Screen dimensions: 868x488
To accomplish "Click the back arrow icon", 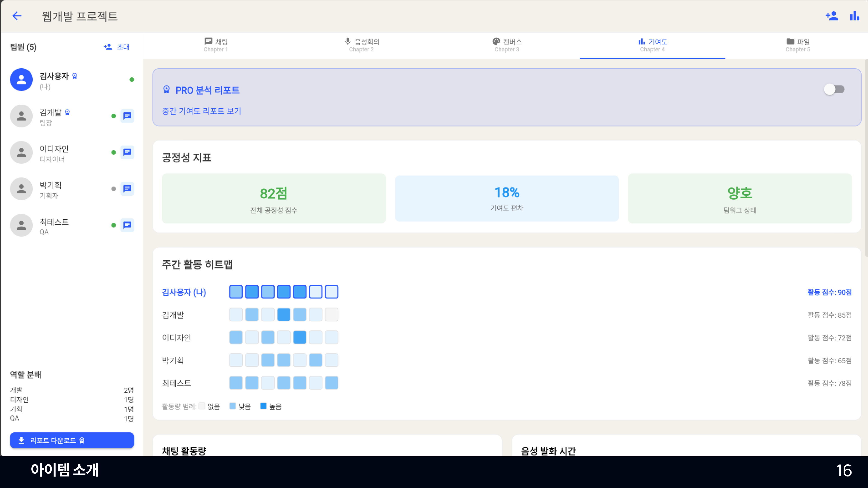I will [17, 16].
